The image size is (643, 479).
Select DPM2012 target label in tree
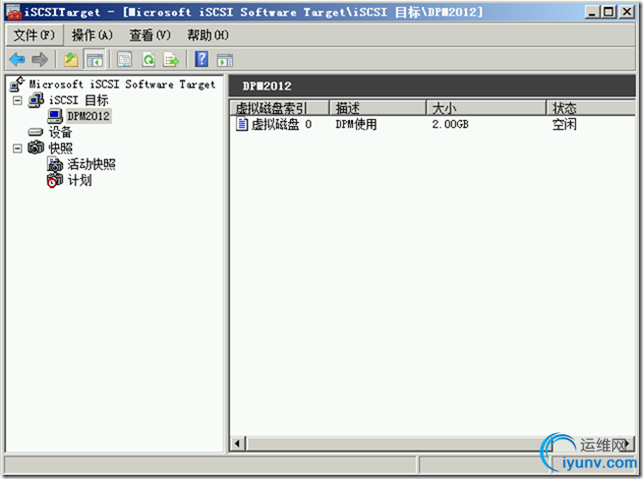pyautogui.click(x=89, y=116)
